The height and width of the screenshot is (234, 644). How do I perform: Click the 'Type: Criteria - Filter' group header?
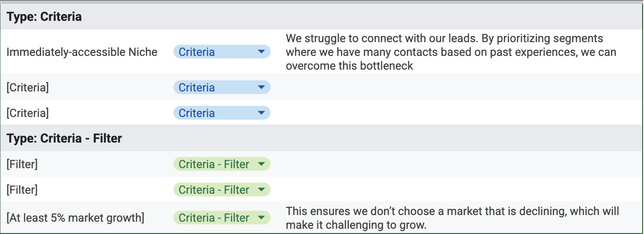pyautogui.click(x=64, y=139)
